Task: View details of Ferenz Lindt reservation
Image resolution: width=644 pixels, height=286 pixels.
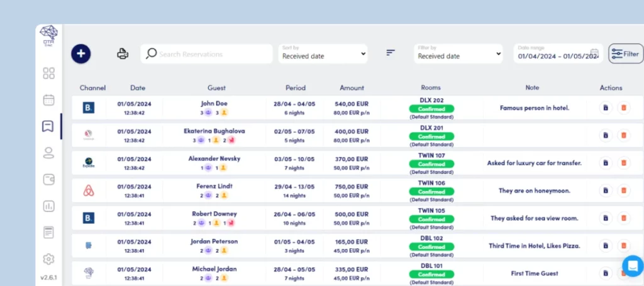Action: (606, 190)
